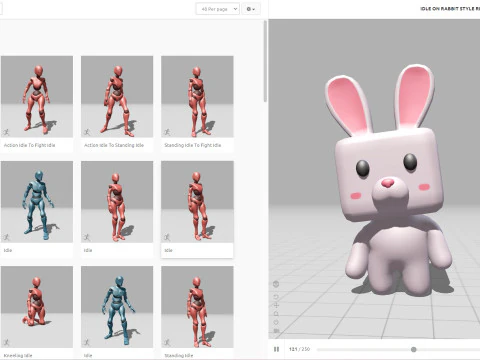
Task: Toggle the camera follow eye icon in viewer
Action: (276, 284)
